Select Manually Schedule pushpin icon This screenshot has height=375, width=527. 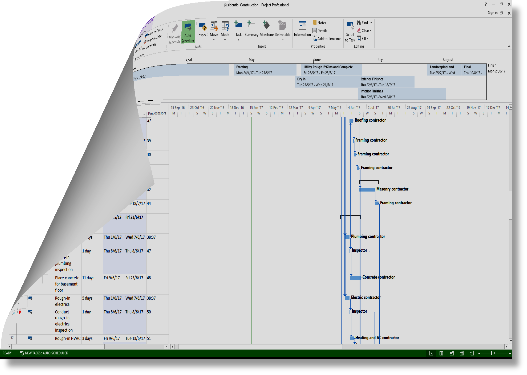pyautogui.click(x=174, y=32)
